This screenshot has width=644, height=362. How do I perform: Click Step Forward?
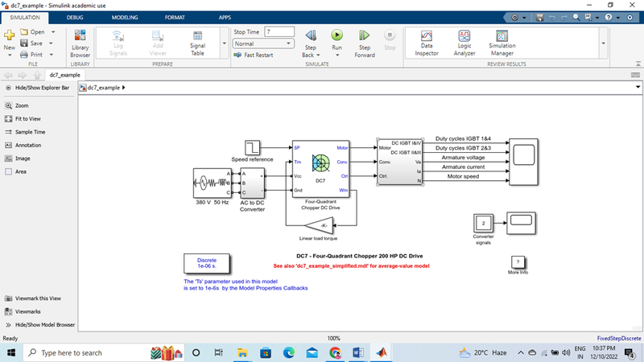365,43
